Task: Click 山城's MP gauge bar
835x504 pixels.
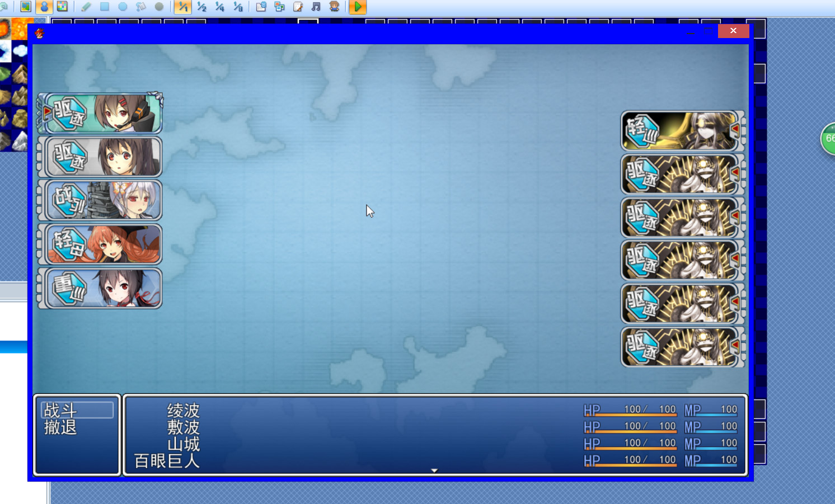Action: 711,449
